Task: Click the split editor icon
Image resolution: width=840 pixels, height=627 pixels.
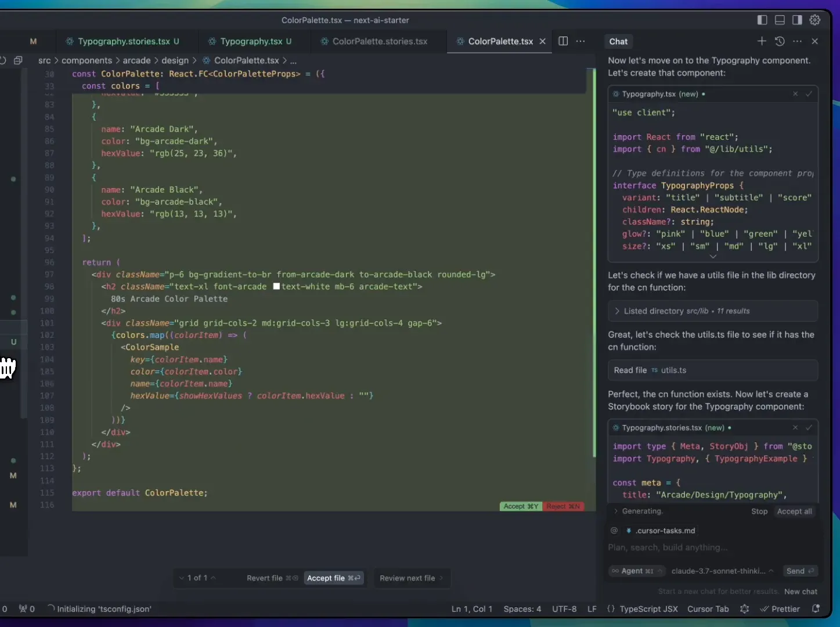Action: tap(563, 41)
